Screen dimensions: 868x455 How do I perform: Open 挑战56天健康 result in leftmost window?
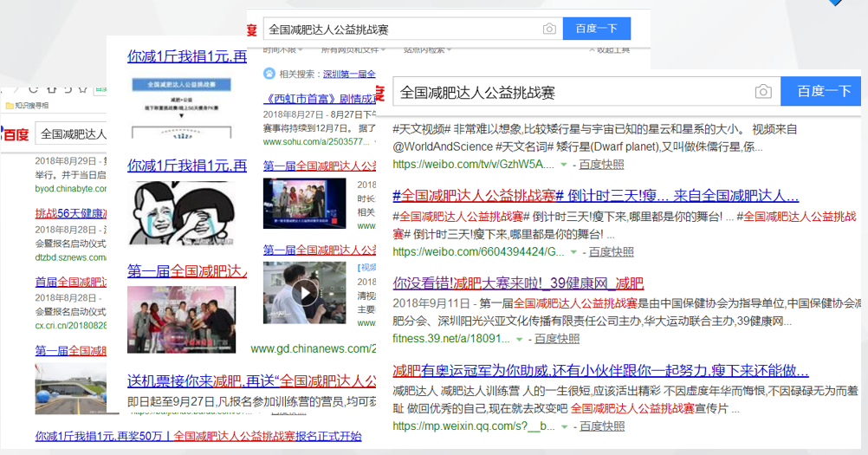pyautogui.click(x=71, y=213)
